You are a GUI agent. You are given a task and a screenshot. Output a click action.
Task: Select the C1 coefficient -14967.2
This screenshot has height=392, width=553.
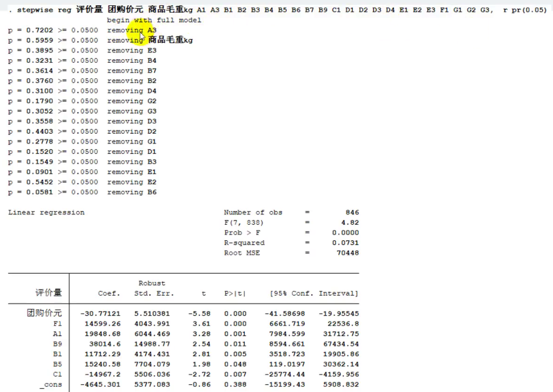click(100, 375)
